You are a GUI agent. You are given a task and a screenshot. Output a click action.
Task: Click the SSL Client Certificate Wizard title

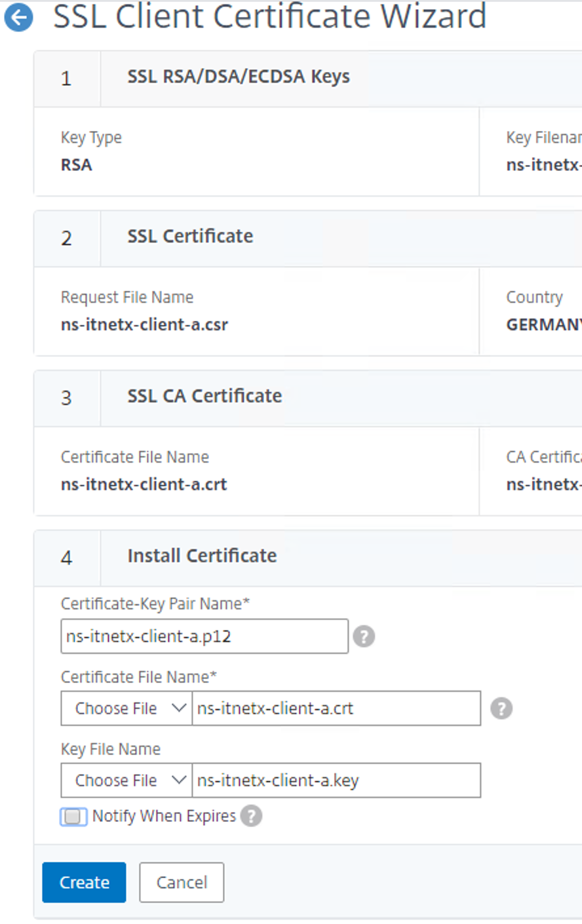269,16
